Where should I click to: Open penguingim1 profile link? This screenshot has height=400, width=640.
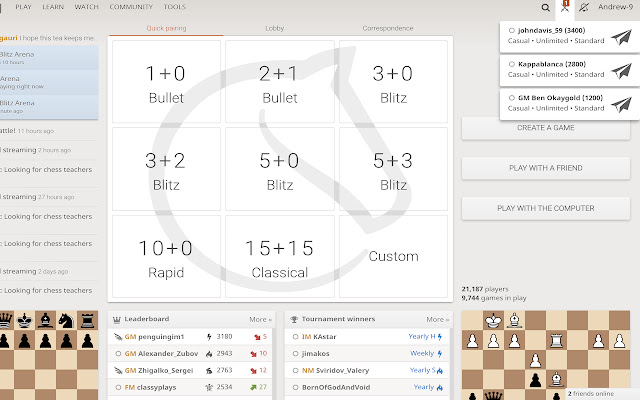[x=154, y=337]
